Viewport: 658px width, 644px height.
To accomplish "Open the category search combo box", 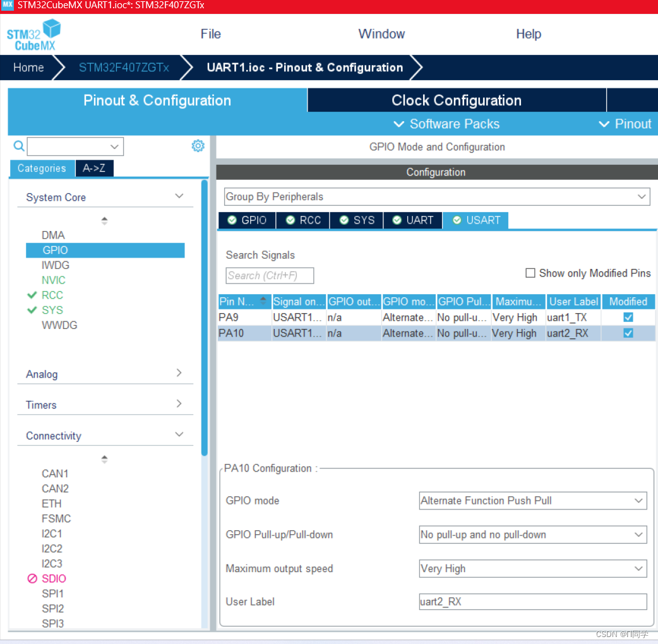I will 75,146.
